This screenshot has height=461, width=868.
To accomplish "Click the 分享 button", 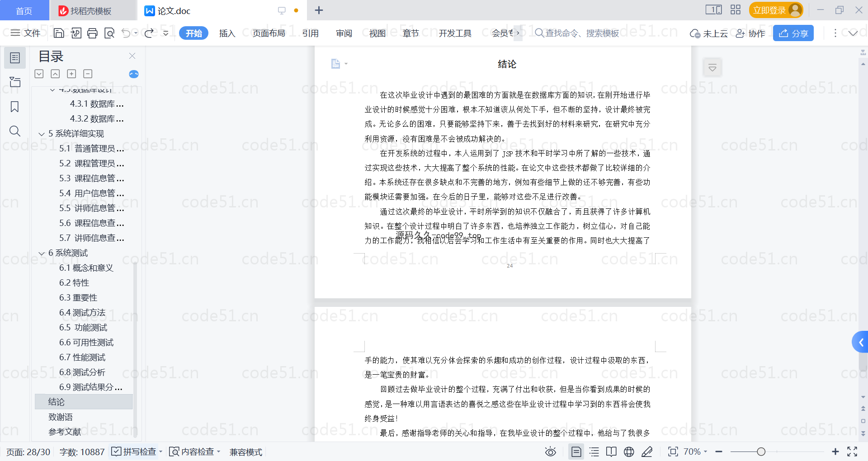I will 793,33.
